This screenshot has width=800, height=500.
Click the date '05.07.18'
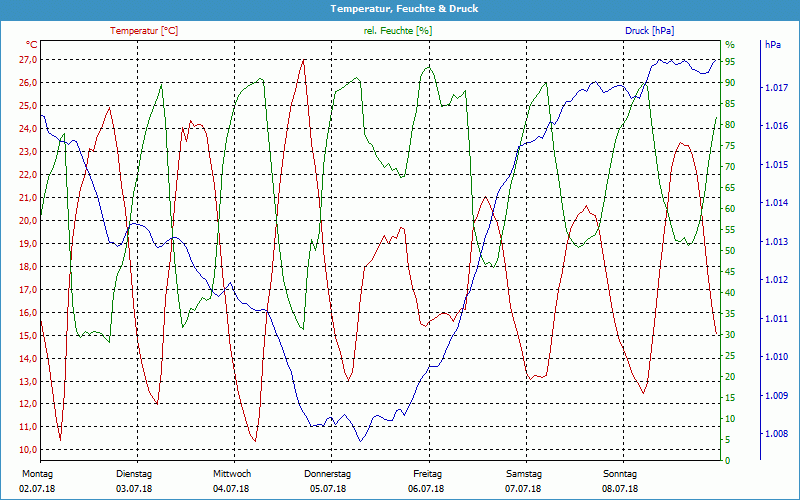pyautogui.click(x=328, y=489)
